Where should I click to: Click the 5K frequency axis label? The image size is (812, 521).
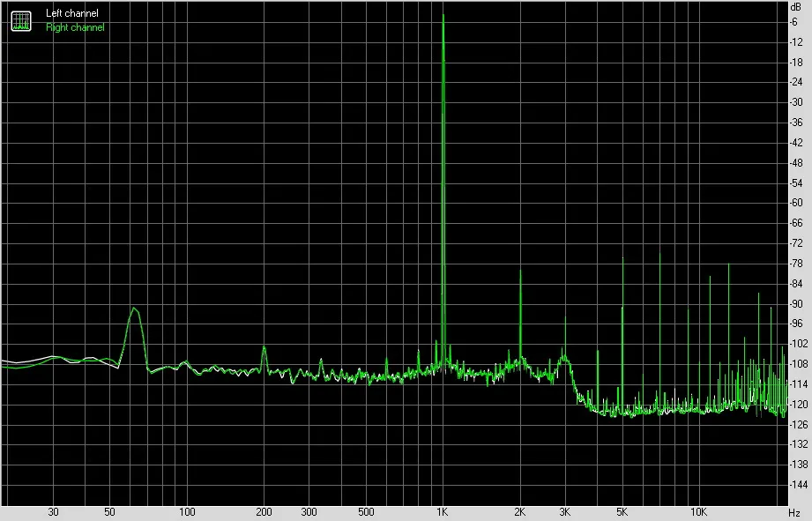click(622, 512)
